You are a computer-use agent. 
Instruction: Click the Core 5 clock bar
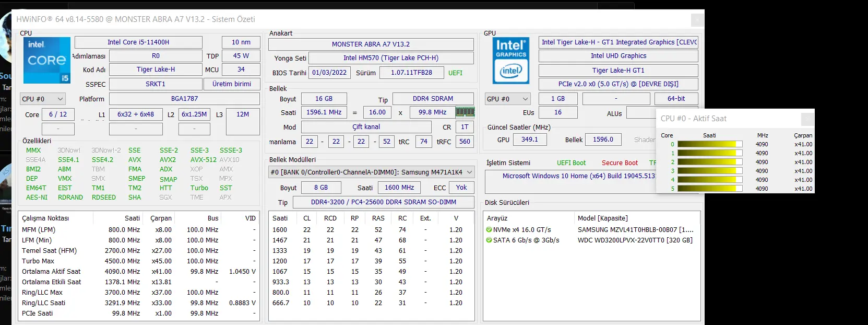pyautogui.click(x=710, y=189)
